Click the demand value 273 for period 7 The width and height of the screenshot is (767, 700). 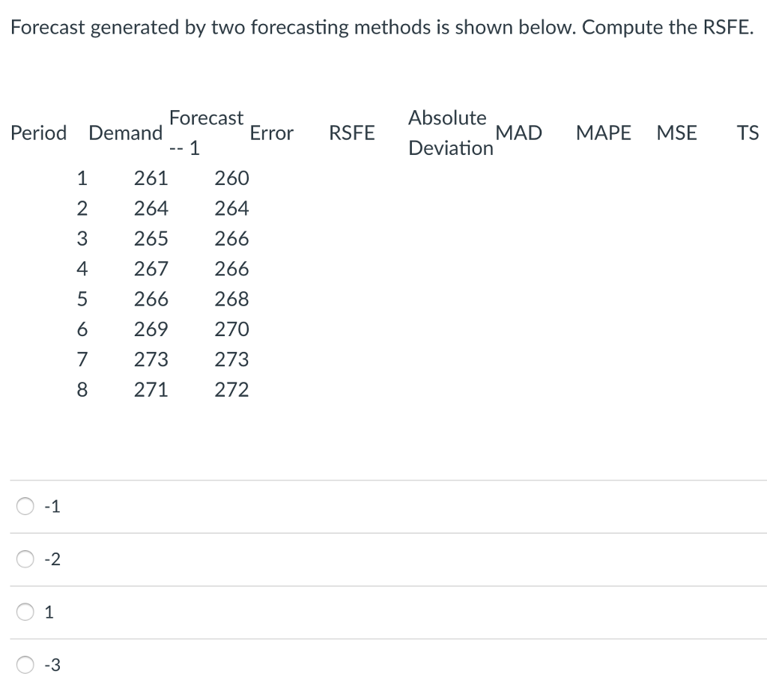[151, 359]
